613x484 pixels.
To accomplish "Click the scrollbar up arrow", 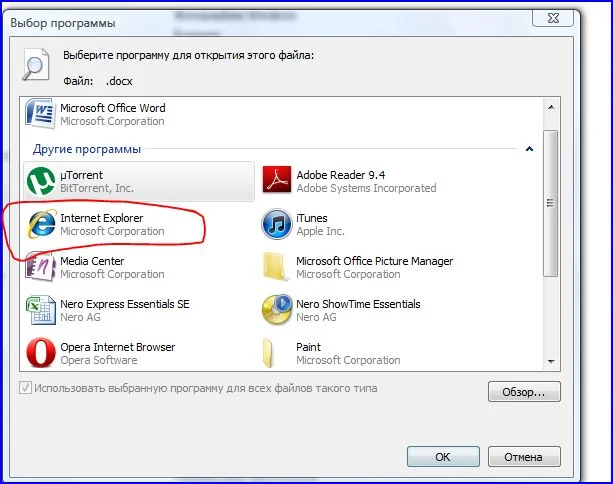I will pyautogui.click(x=551, y=107).
